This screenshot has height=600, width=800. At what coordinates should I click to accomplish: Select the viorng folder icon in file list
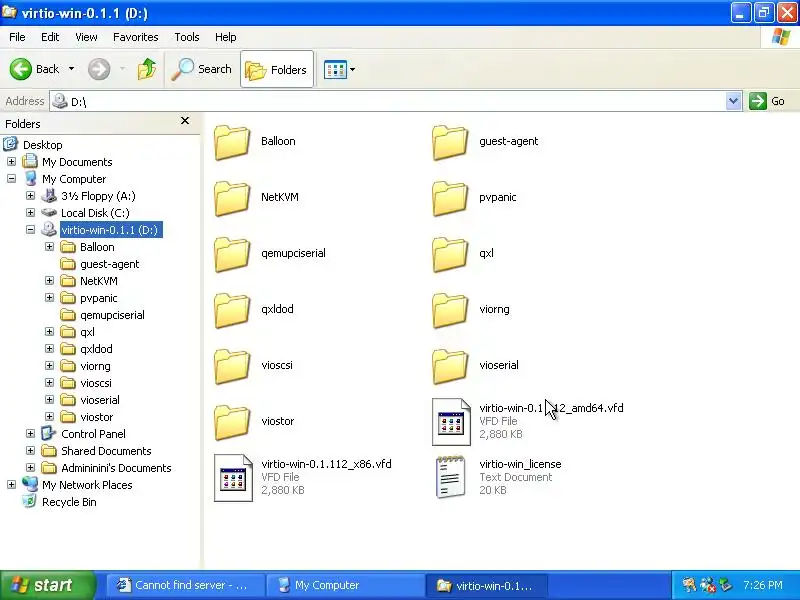pos(450,310)
